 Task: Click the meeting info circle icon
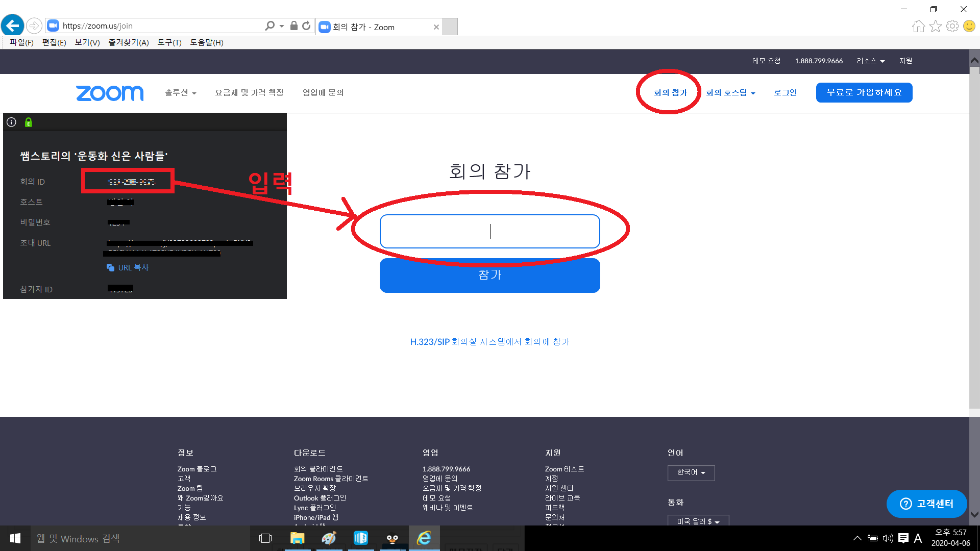pyautogui.click(x=11, y=122)
